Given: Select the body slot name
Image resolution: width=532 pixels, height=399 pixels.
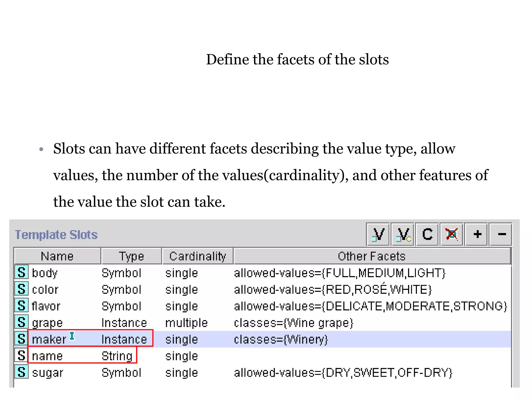Looking at the screenshot, I should click(x=45, y=273).
